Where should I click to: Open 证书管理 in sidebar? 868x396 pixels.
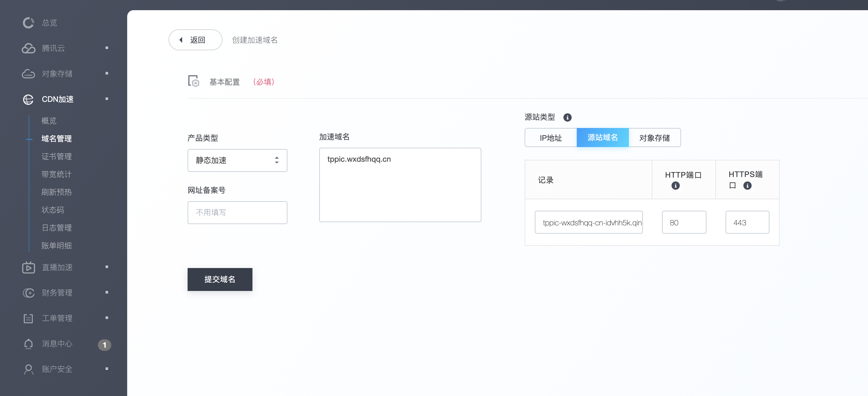pyautogui.click(x=57, y=156)
